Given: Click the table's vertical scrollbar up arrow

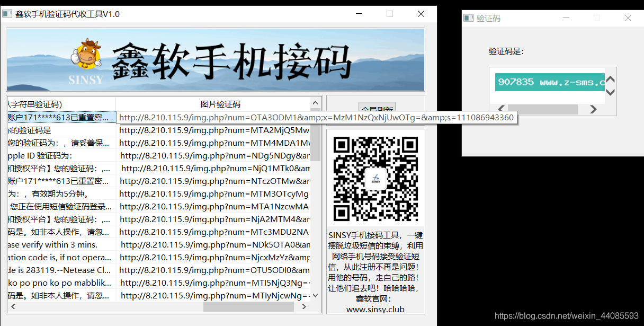Looking at the screenshot, I should [316, 103].
